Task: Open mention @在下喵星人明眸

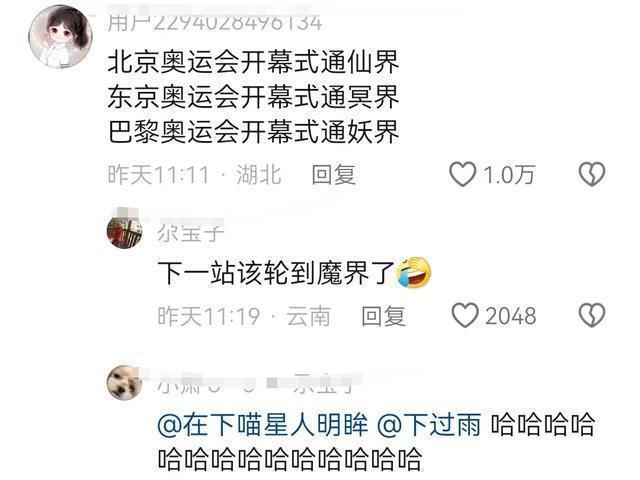Action: coord(263,424)
